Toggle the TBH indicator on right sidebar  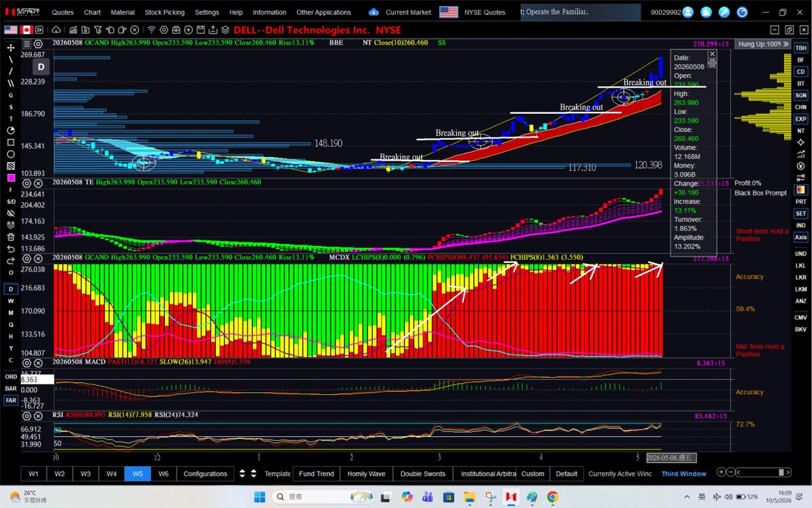point(801,47)
